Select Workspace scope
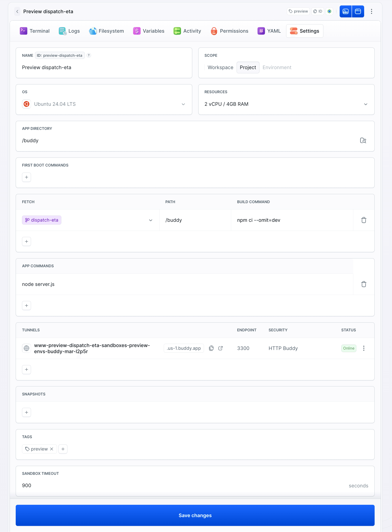Image resolution: width=392 pixels, height=532 pixels. 220,67
